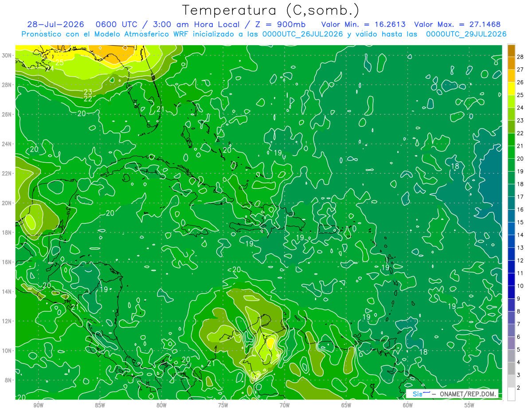Click the "18N" latitude axis label
The height and width of the screenshot is (411, 532).
7,232
